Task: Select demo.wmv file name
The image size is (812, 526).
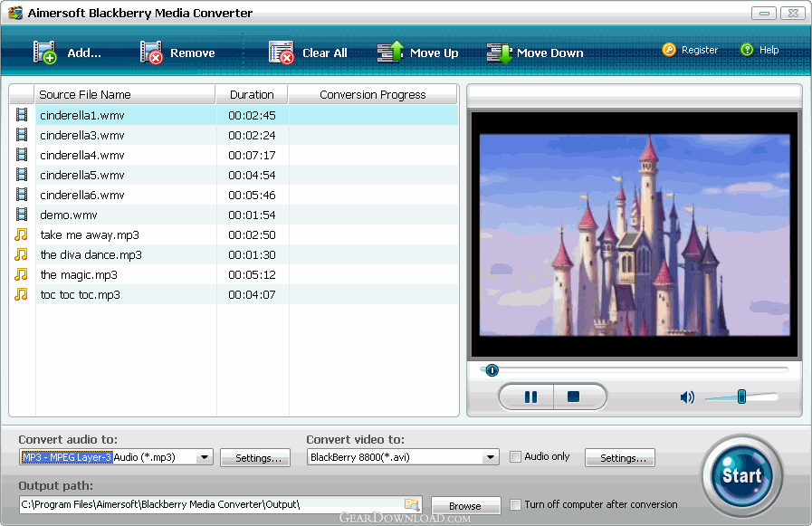Action: (69, 215)
